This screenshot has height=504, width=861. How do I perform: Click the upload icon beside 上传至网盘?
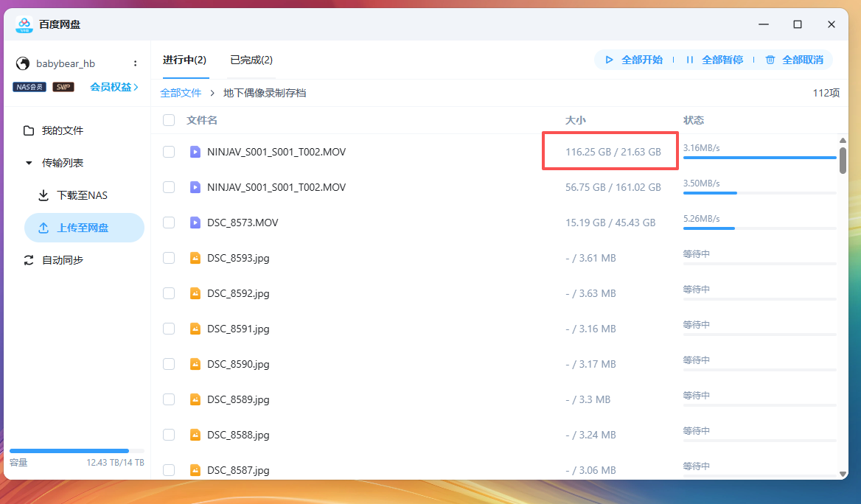[43, 228]
